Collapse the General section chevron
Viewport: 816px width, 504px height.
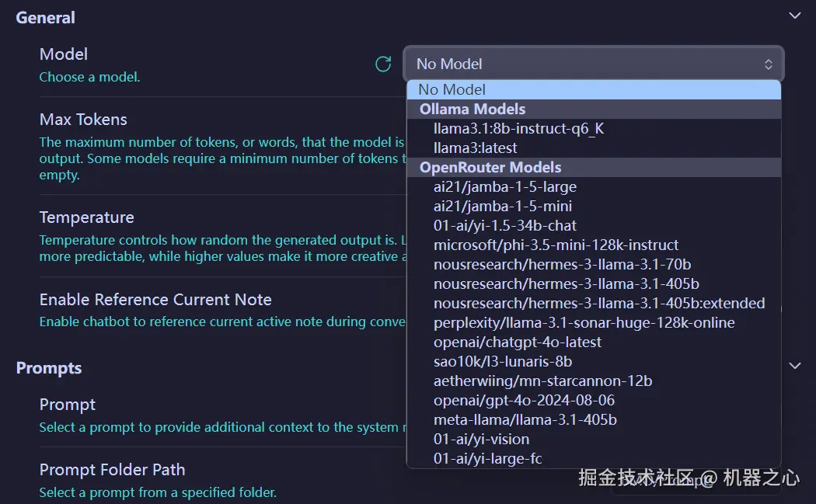[794, 16]
